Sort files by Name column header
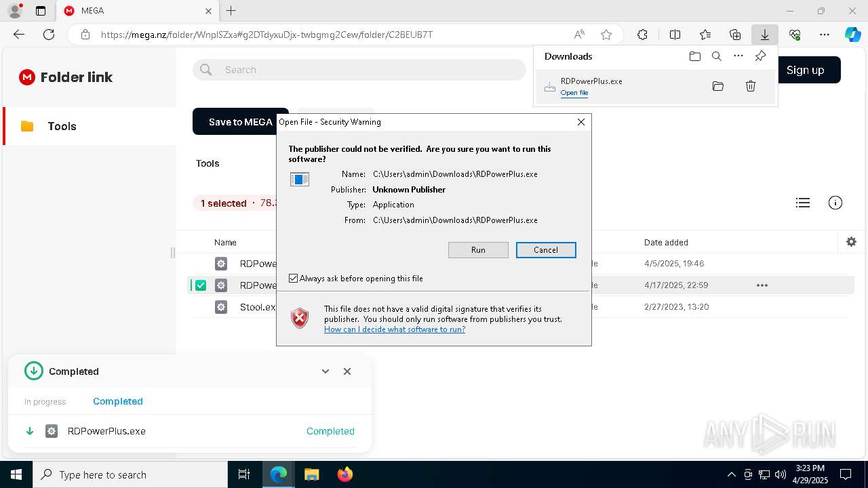This screenshot has height=488, width=868. point(225,242)
